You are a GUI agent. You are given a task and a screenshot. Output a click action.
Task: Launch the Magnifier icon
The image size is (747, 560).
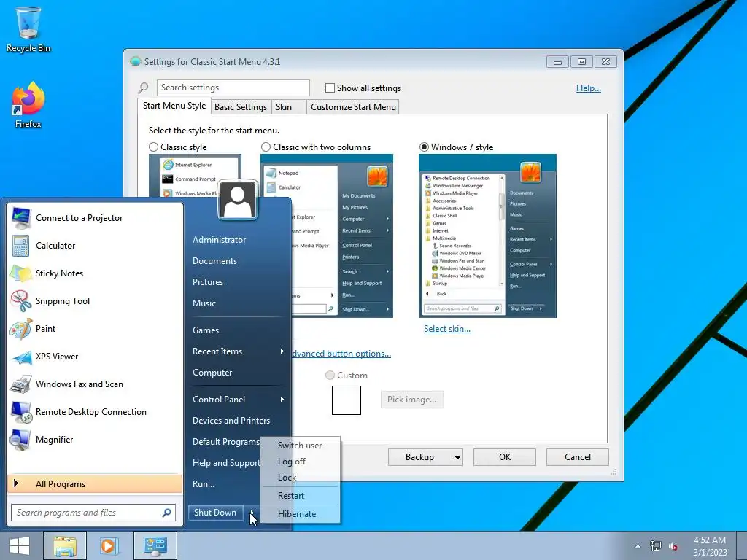(21, 440)
